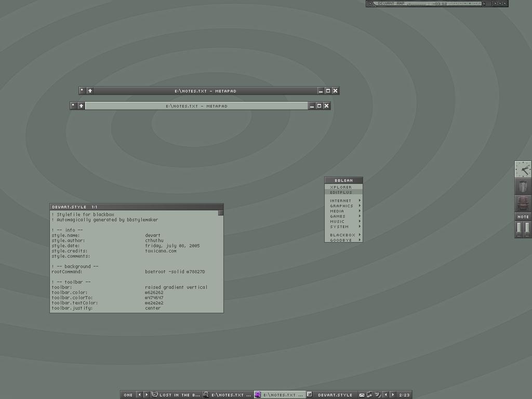Viewport: 532px width, 399px height.
Task: Click next workspace arrow beside ONE
Action: coord(147,395)
